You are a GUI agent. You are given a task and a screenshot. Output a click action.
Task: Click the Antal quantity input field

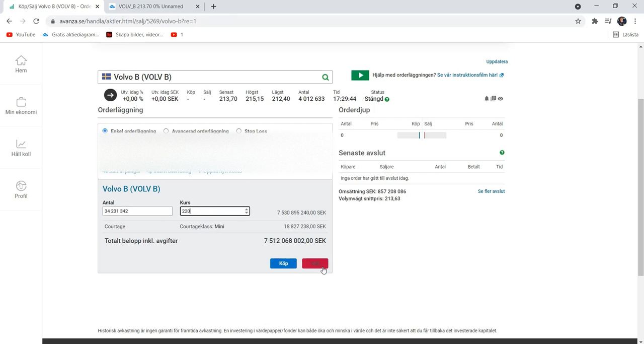pyautogui.click(x=137, y=211)
